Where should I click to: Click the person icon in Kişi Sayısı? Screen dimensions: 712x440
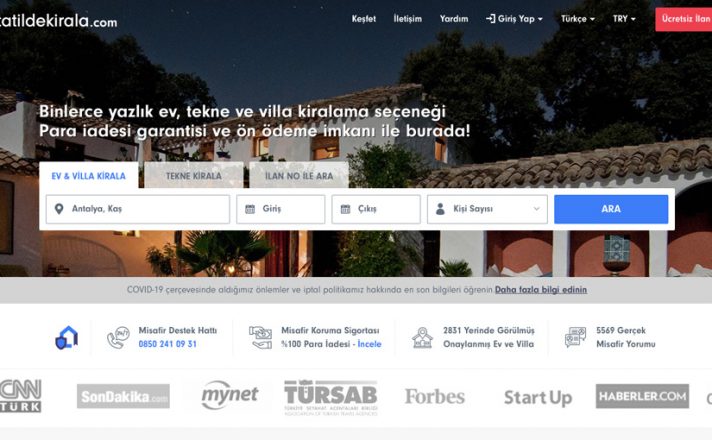440,209
